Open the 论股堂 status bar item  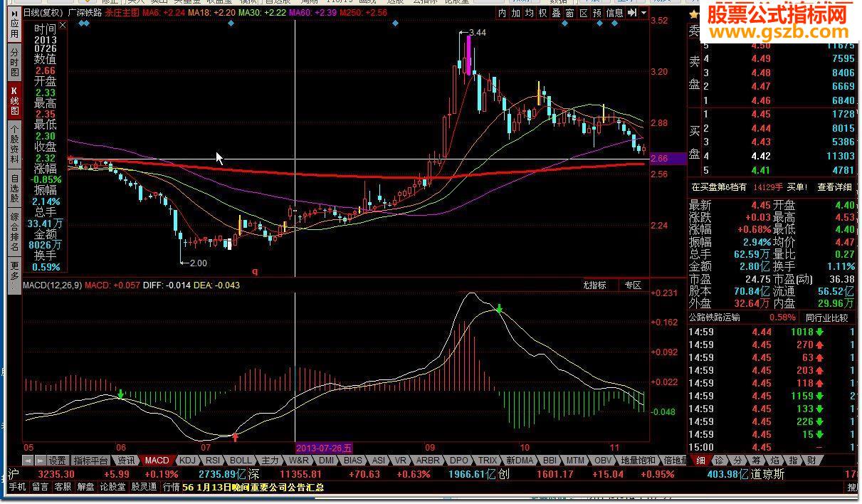[112, 487]
